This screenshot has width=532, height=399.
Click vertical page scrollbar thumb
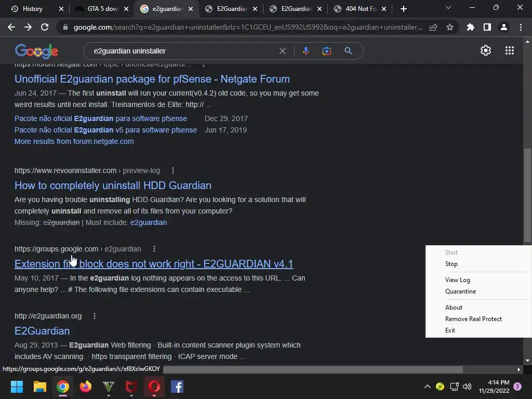tap(527, 195)
